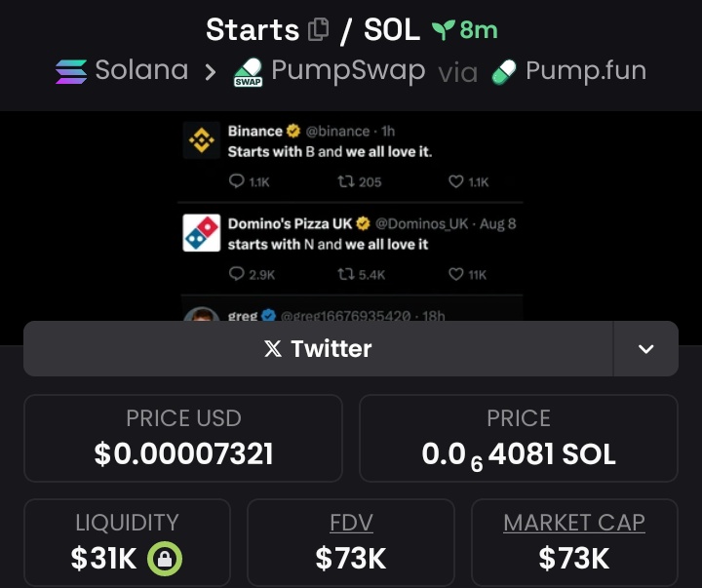702x588 pixels.
Task: Click the LIQUIDITY $31K box
Action: tap(127, 542)
